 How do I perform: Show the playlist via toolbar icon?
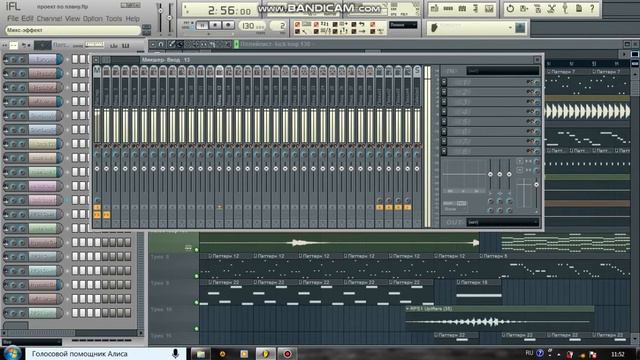point(434,9)
